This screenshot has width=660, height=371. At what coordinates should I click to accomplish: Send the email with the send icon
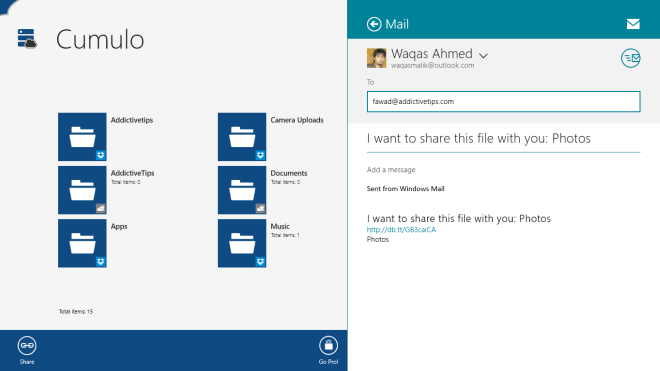pos(631,58)
